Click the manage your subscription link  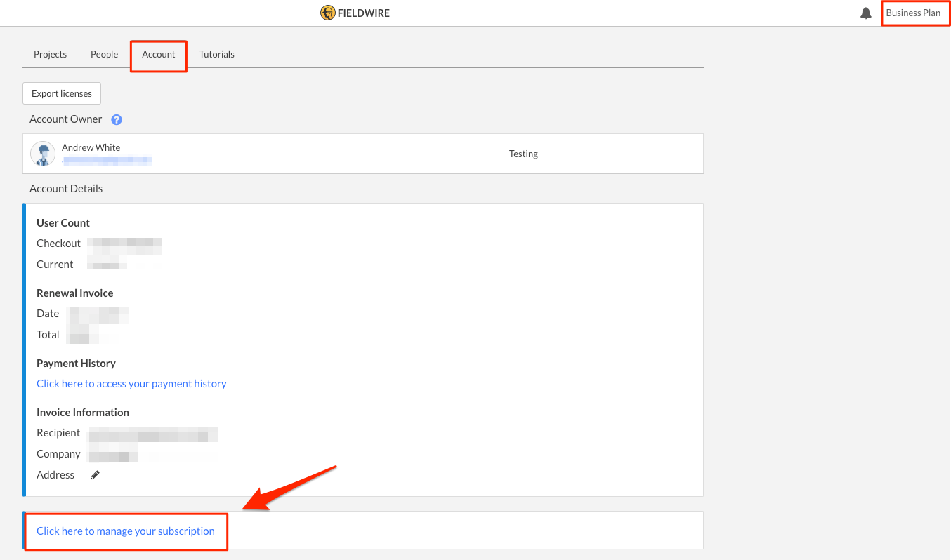(126, 531)
